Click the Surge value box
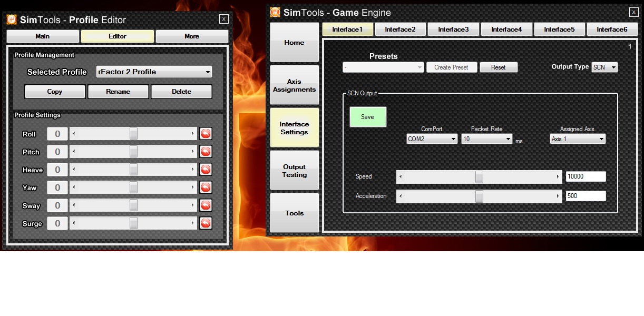644x316 pixels. tap(57, 223)
